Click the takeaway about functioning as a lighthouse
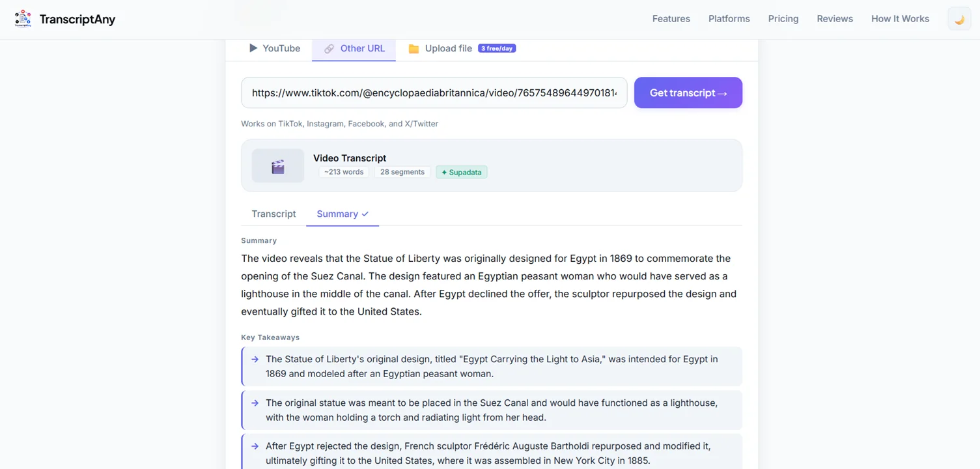Viewport: 980px width, 469px height. coord(492,410)
